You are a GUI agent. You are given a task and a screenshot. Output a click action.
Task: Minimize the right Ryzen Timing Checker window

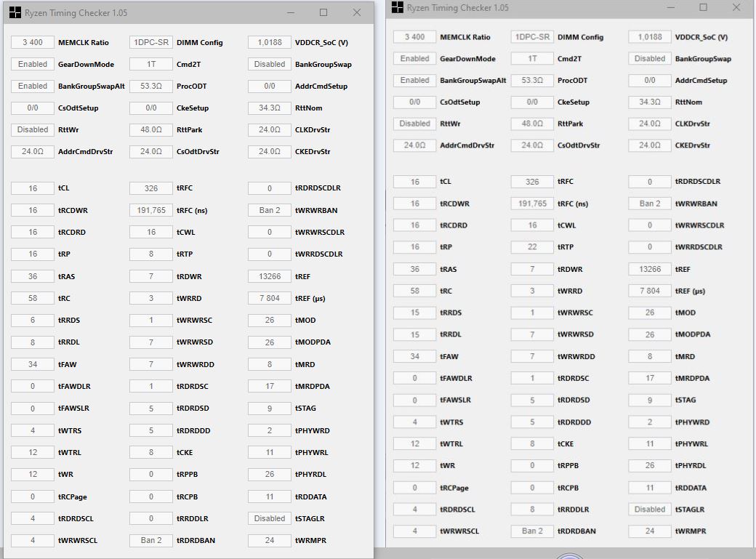point(671,7)
